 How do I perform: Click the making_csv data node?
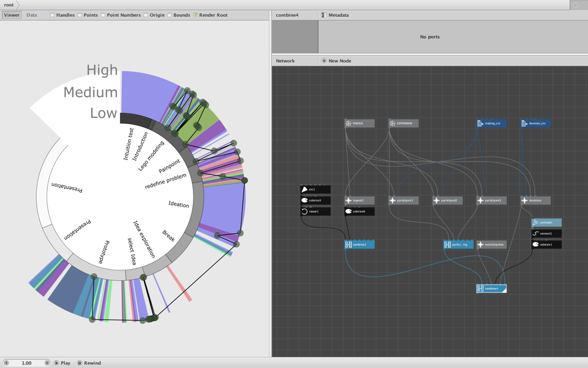[492, 123]
